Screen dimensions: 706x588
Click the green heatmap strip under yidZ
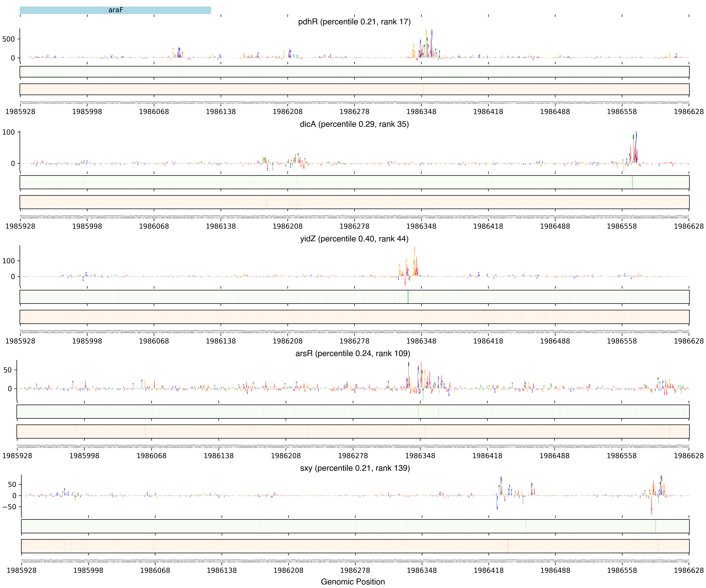click(355, 297)
